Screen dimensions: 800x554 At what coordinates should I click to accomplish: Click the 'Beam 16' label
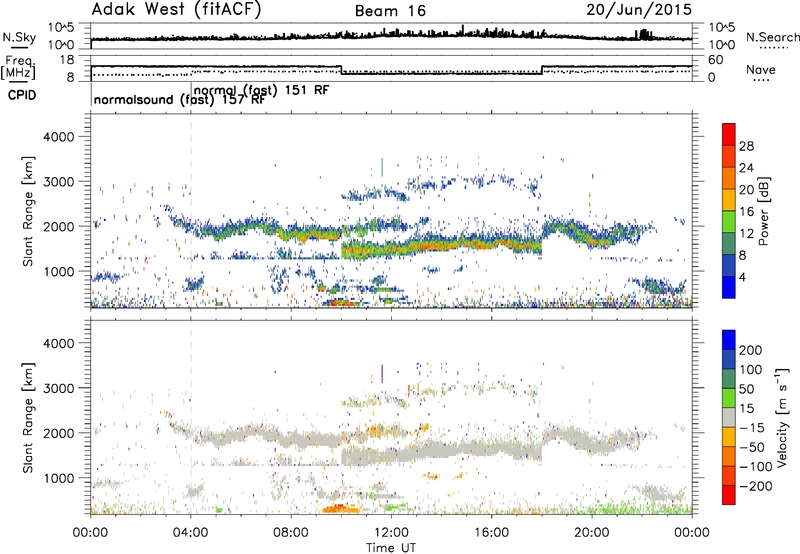[390, 11]
